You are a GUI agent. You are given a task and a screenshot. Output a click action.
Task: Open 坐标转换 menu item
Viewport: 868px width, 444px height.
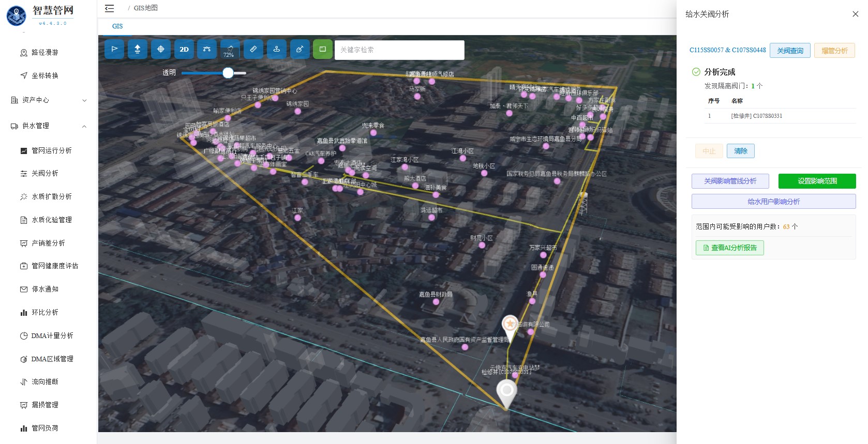tap(45, 75)
